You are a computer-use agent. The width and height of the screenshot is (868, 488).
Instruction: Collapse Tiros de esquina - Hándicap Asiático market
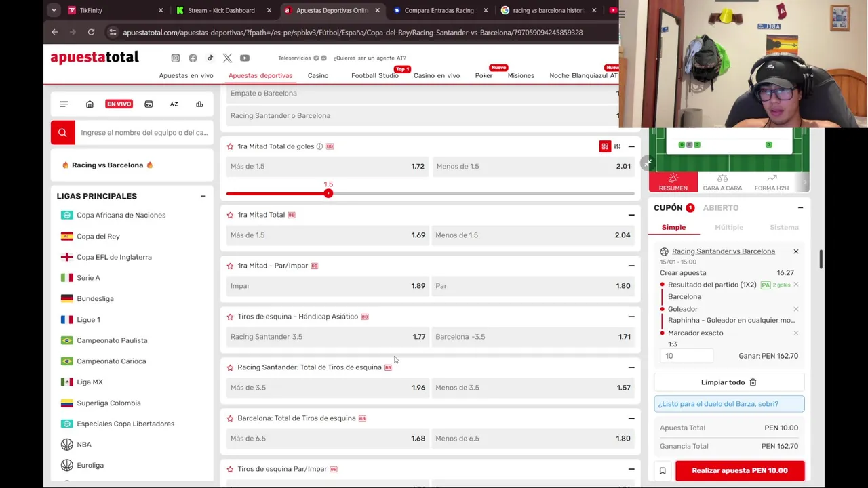(x=631, y=317)
